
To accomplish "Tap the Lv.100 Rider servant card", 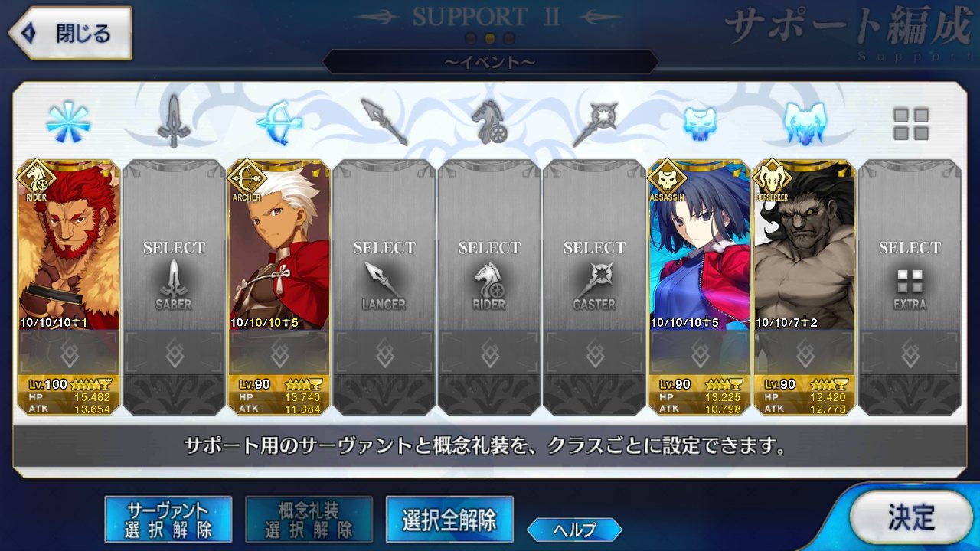I will [68, 287].
